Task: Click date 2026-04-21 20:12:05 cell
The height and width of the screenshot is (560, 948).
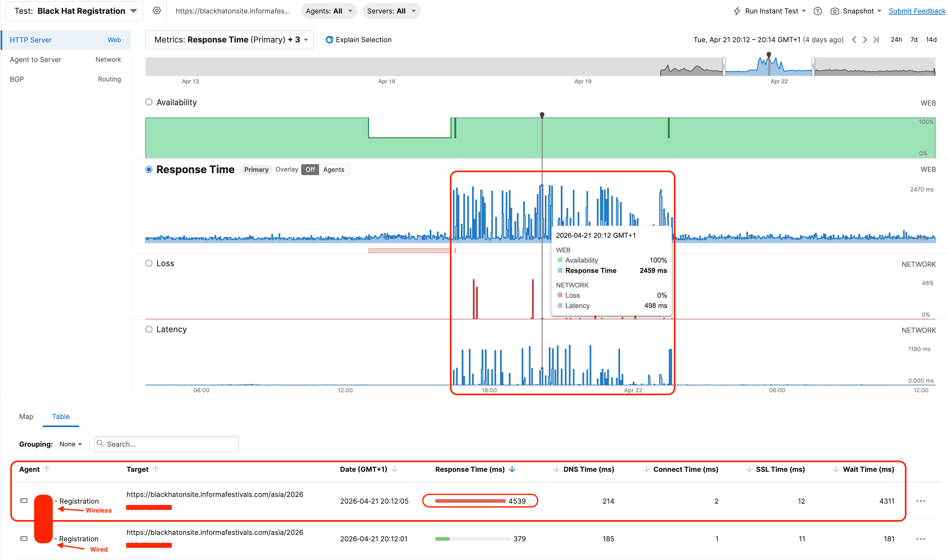Action: (374, 501)
